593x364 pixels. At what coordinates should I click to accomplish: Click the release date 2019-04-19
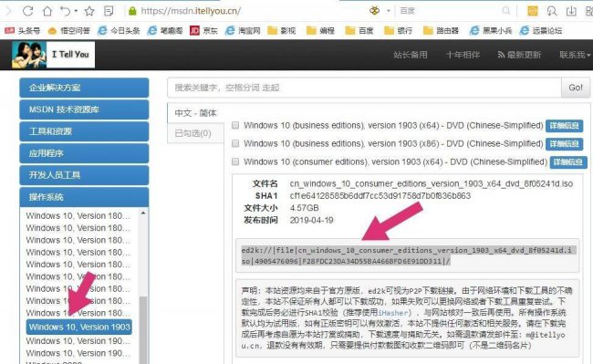[x=311, y=220]
